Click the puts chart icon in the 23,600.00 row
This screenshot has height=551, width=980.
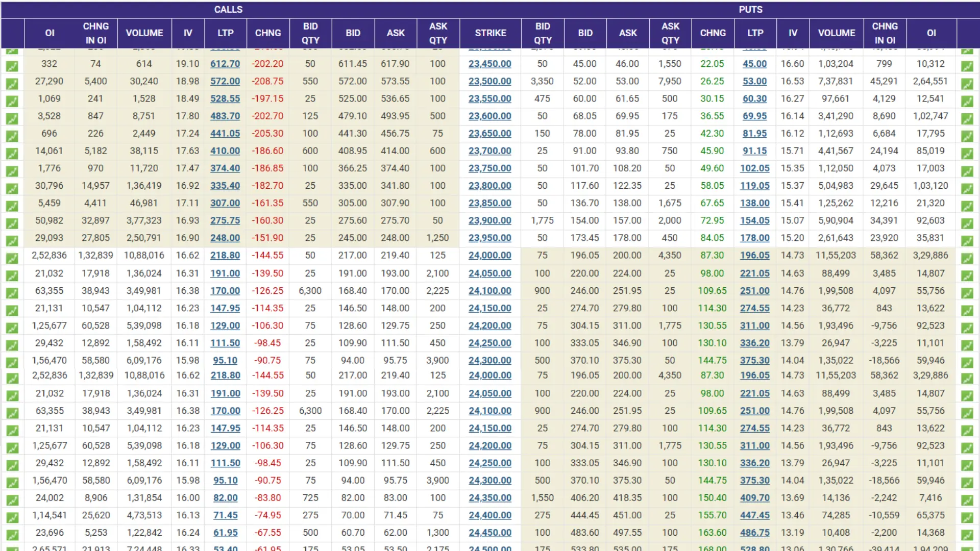967,118
